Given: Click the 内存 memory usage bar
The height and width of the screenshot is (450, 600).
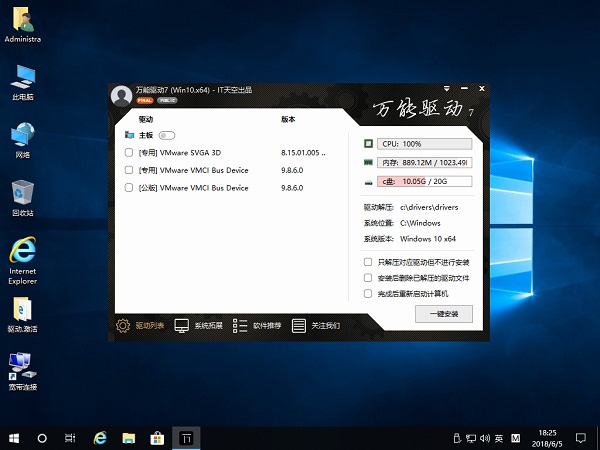Looking at the screenshot, I should coord(425,162).
